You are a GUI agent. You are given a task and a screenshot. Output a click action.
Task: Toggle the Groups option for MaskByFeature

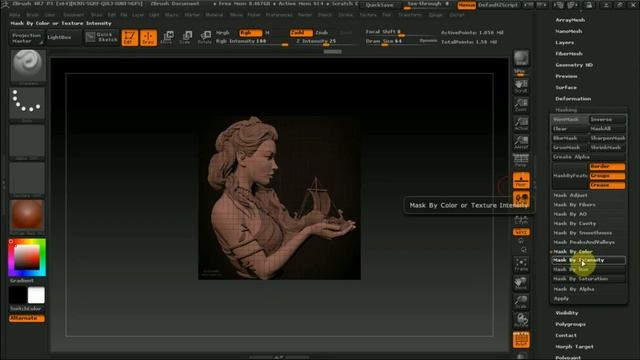point(607,176)
